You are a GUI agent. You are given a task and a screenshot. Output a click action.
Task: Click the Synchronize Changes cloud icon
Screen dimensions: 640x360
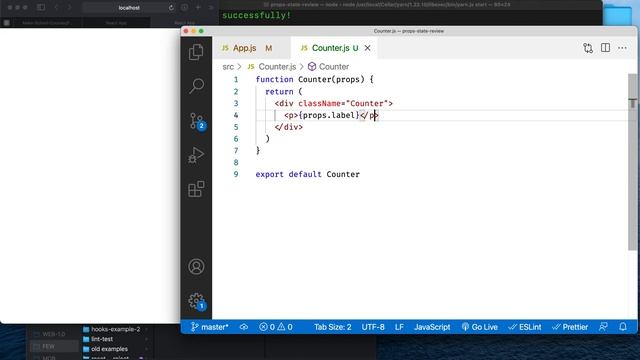[244, 327]
